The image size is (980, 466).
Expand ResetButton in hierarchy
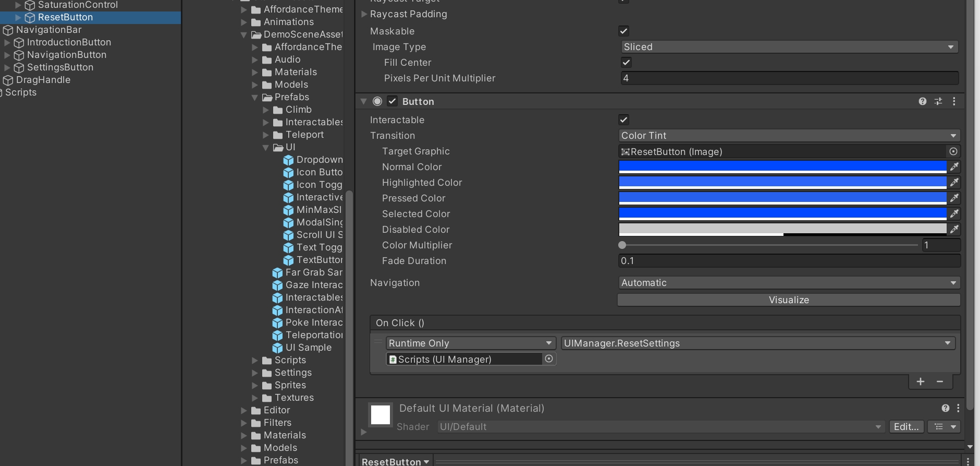coord(18,17)
